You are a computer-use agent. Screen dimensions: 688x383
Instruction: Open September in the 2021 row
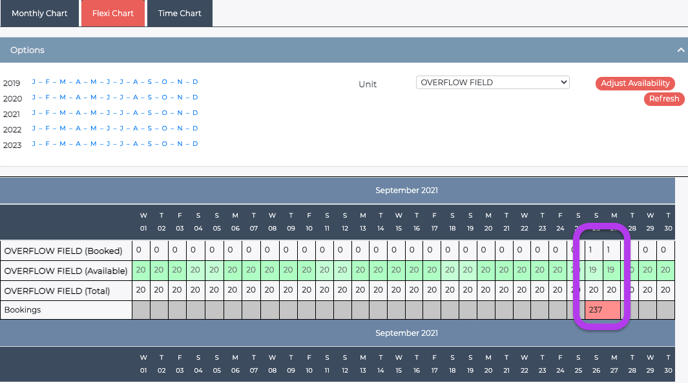[150, 113]
